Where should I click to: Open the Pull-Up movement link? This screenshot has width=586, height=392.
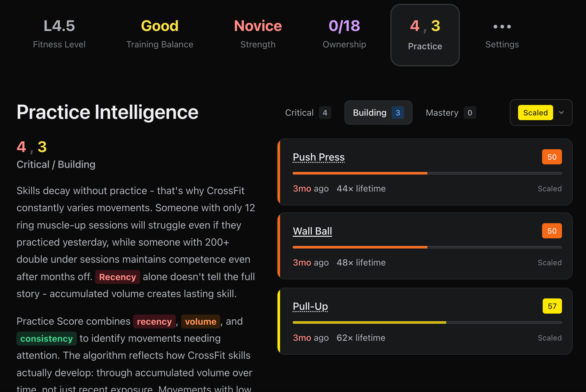pyautogui.click(x=310, y=306)
